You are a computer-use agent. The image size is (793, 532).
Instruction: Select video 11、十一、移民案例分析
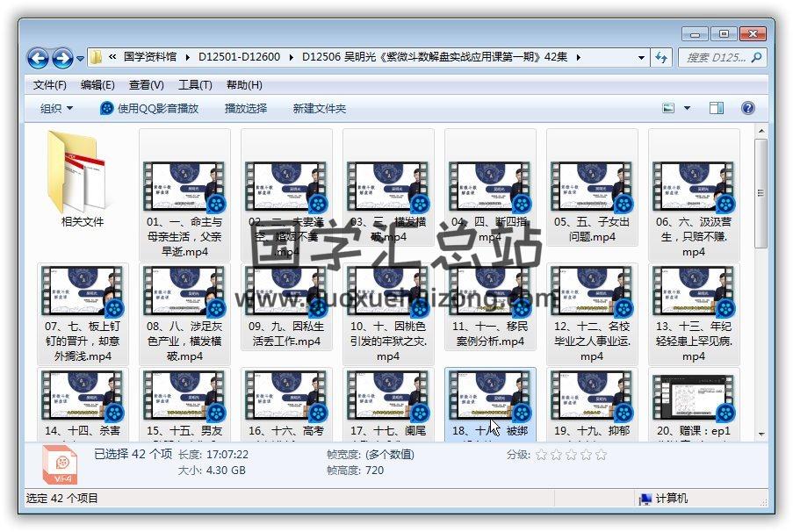click(x=489, y=306)
